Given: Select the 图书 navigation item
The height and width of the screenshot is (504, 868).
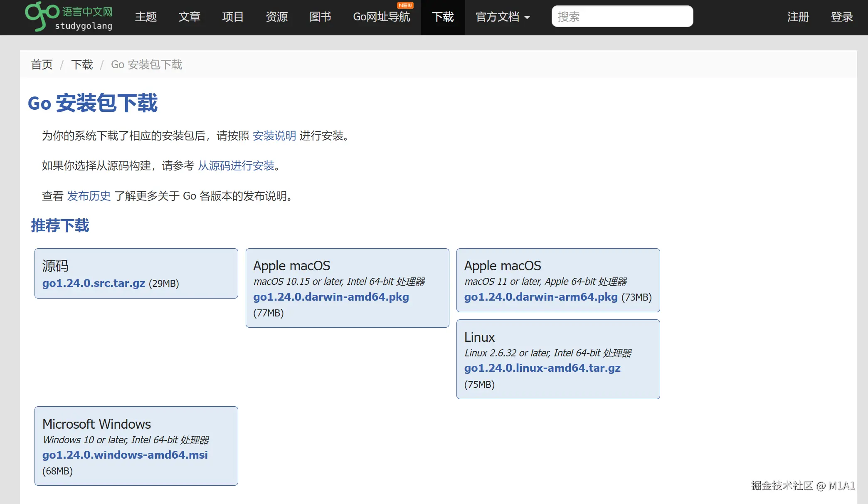Looking at the screenshot, I should pyautogui.click(x=320, y=17).
